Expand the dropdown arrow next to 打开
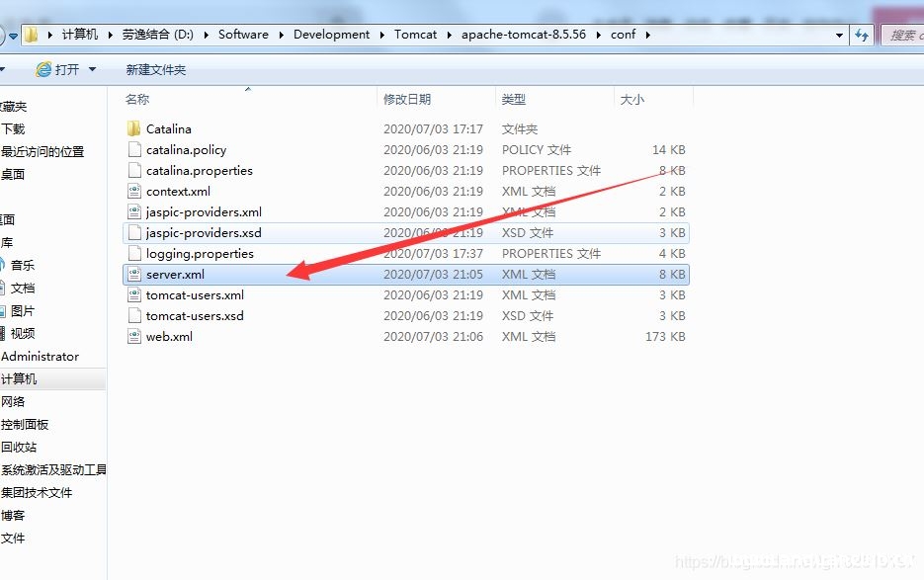Viewport: 924px width, 580px height. click(x=93, y=69)
